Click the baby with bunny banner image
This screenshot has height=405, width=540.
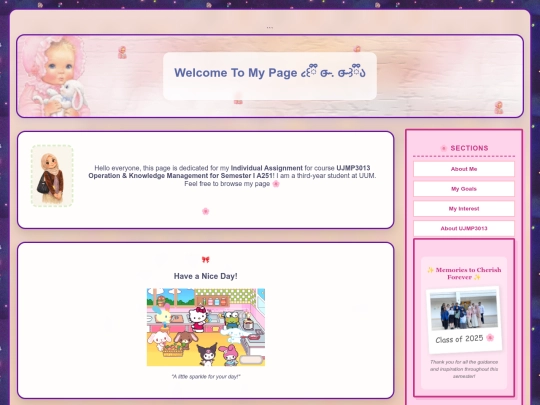pyautogui.click(x=53, y=76)
